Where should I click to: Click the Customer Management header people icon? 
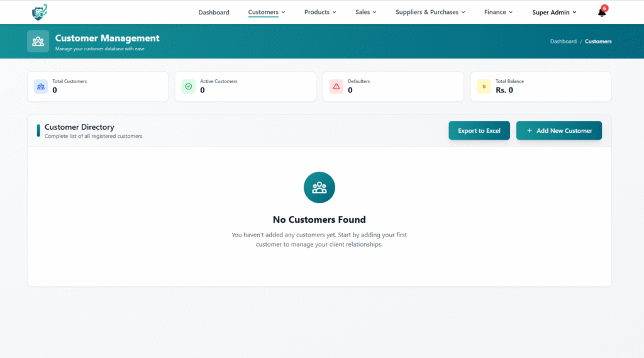tap(38, 42)
